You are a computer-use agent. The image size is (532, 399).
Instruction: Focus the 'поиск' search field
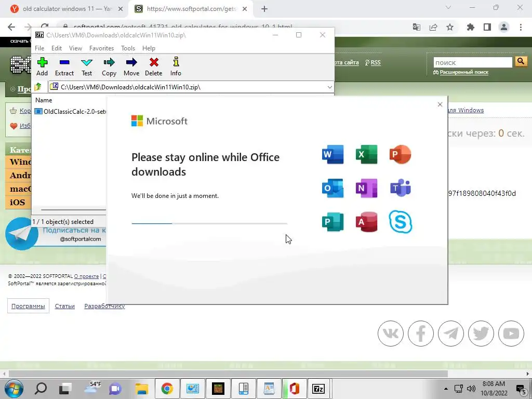(473, 62)
